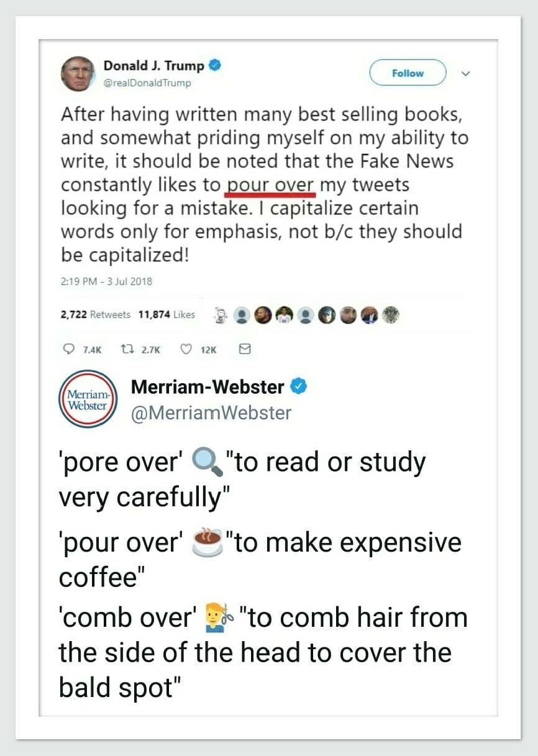538x756 pixels.
Task: Open the @MerriamWebster handle link
Action: 211,412
